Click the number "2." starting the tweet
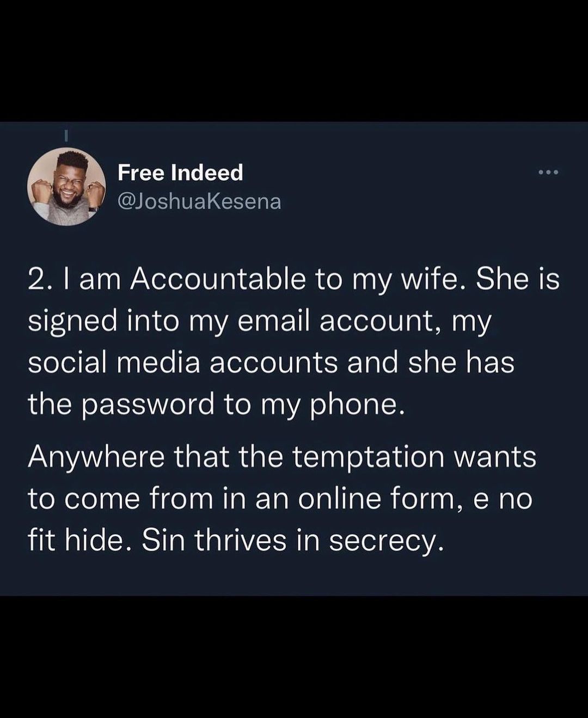Screen dimensions: 588x718 click(41, 279)
